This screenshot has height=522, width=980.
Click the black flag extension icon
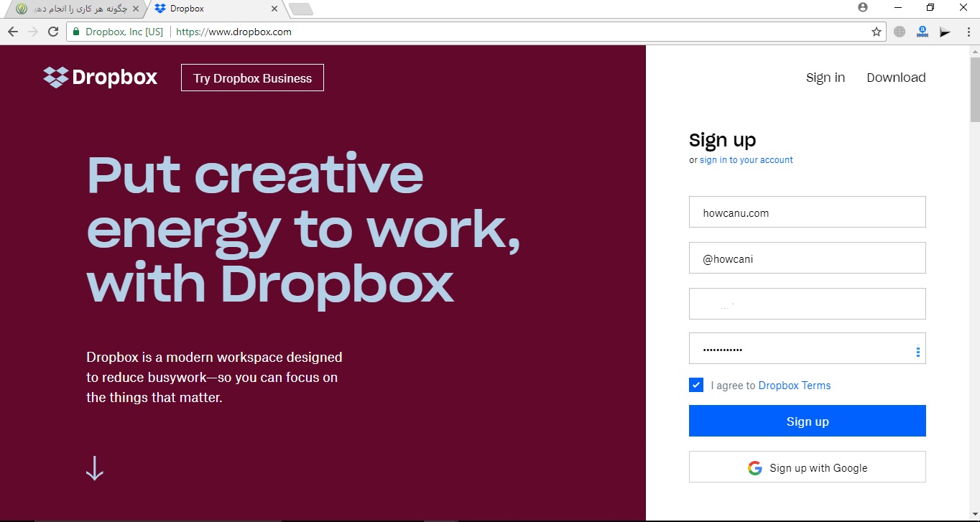point(945,32)
